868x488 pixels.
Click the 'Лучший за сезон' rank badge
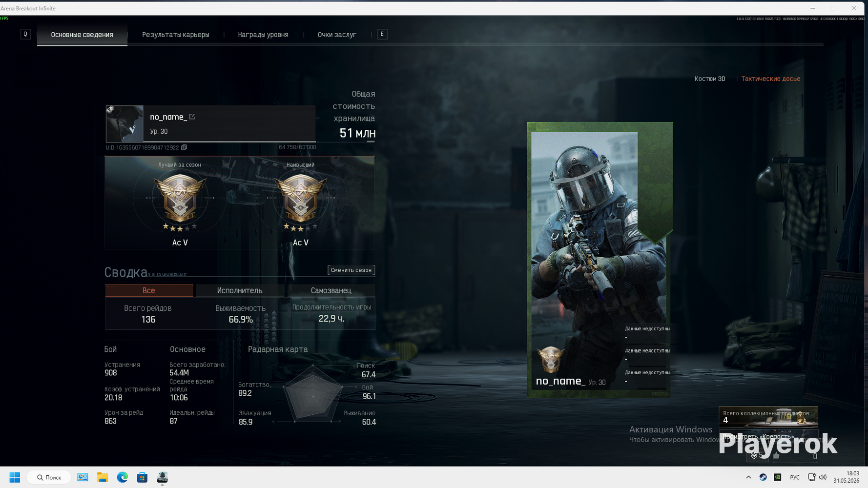(180, 199)
